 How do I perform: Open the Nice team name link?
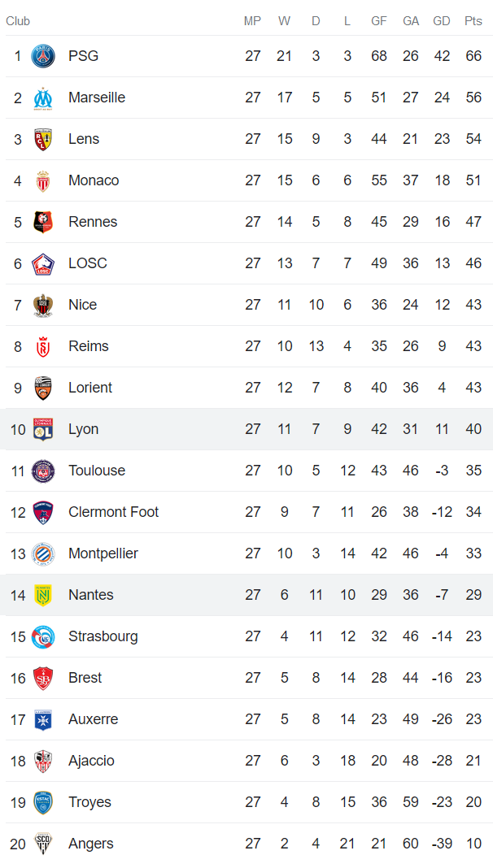[82, 305]
